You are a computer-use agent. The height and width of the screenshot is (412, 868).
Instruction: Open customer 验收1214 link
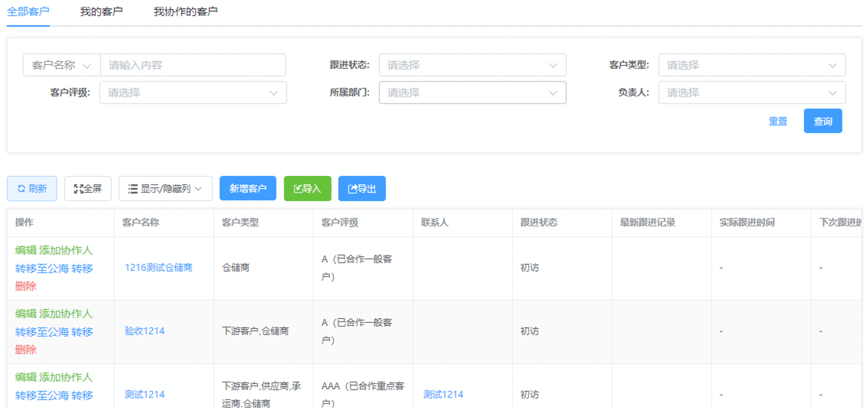coord(144,331)
